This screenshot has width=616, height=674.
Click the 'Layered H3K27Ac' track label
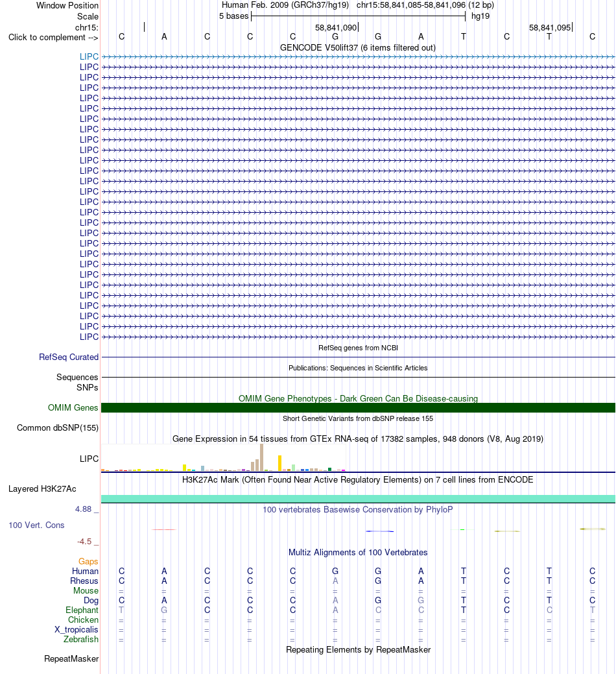pos(42,489)
